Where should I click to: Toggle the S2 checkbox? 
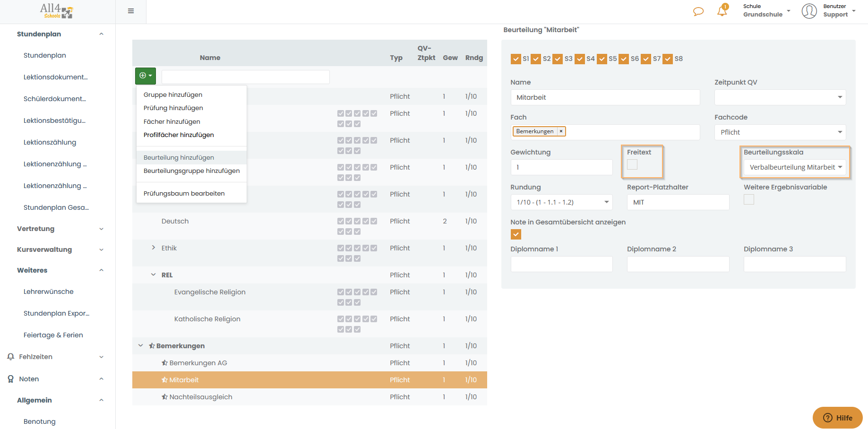point(536,59)
